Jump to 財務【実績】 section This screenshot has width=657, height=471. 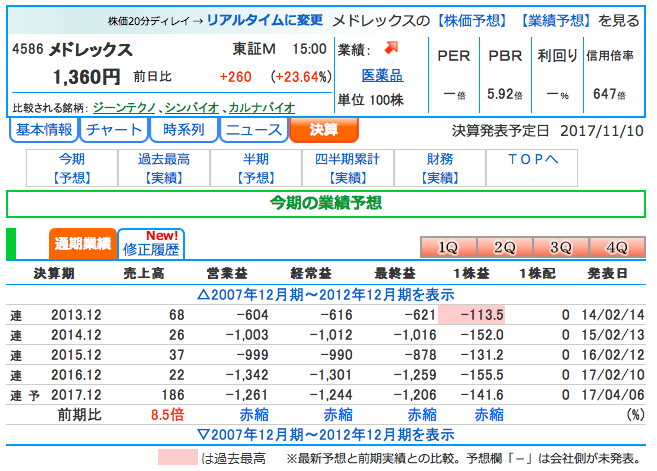440,168
